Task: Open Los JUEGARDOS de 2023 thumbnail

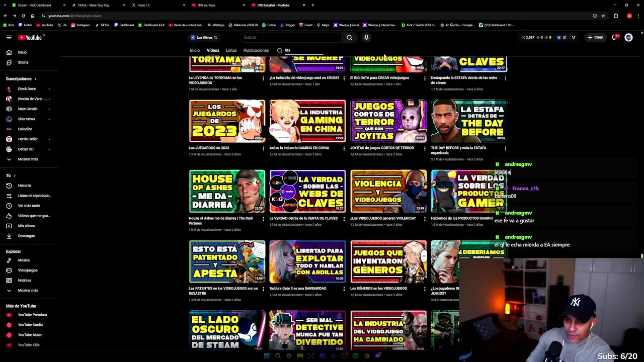Action: click(227, 121)
